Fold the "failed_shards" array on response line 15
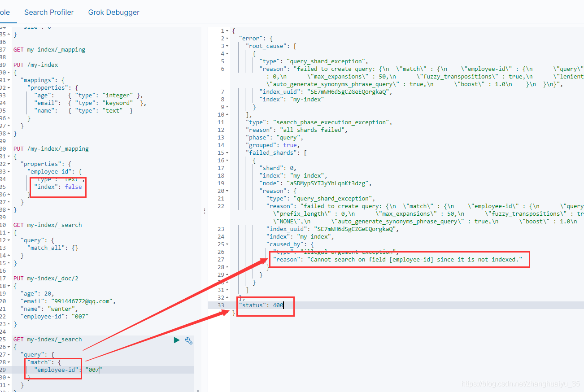Viewport: 584px width, 392px height. coord(228,152)
